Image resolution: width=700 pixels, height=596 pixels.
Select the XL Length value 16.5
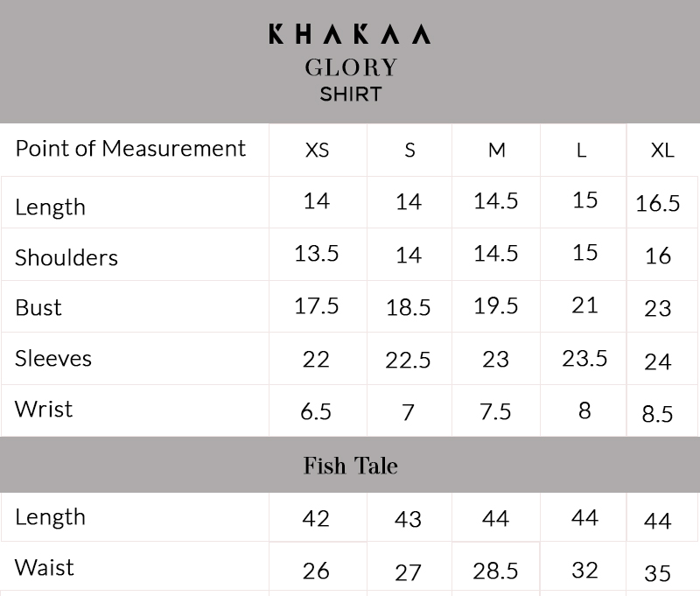(x=658, y=204)
